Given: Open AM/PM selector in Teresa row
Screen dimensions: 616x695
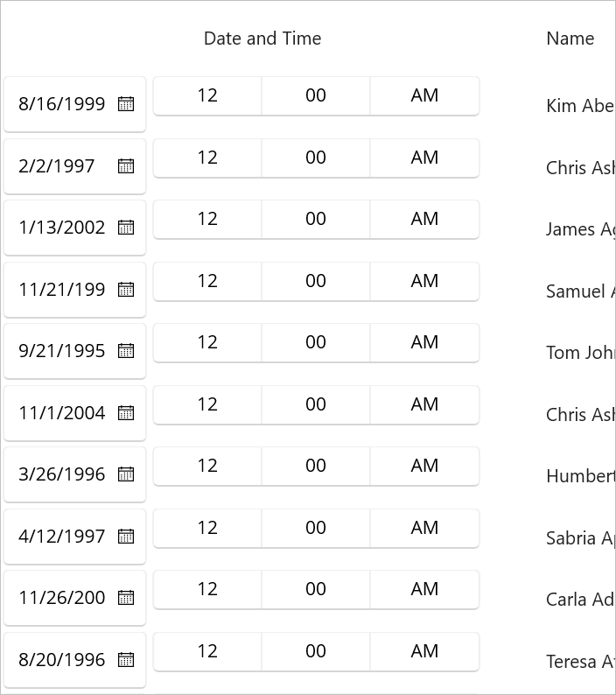Looking at the screenshot, I should click(424, 651).
